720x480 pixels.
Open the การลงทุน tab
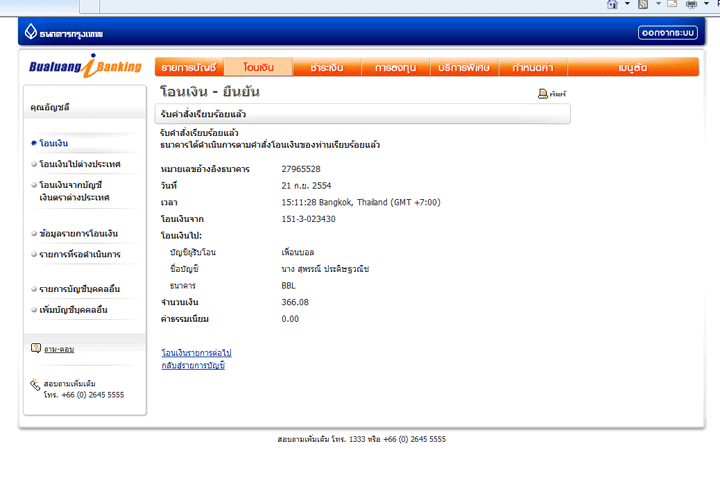[395, 67]
